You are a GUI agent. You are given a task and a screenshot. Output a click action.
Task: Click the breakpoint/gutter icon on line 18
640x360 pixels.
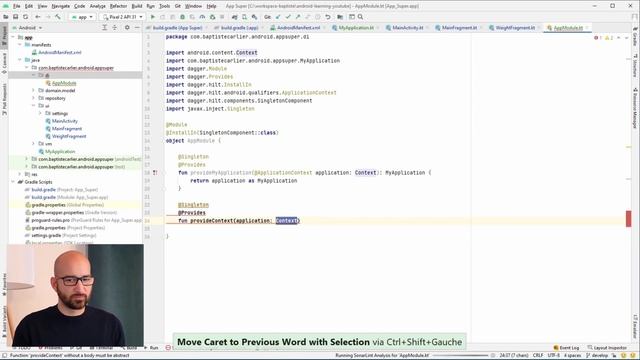click(155, 173)
